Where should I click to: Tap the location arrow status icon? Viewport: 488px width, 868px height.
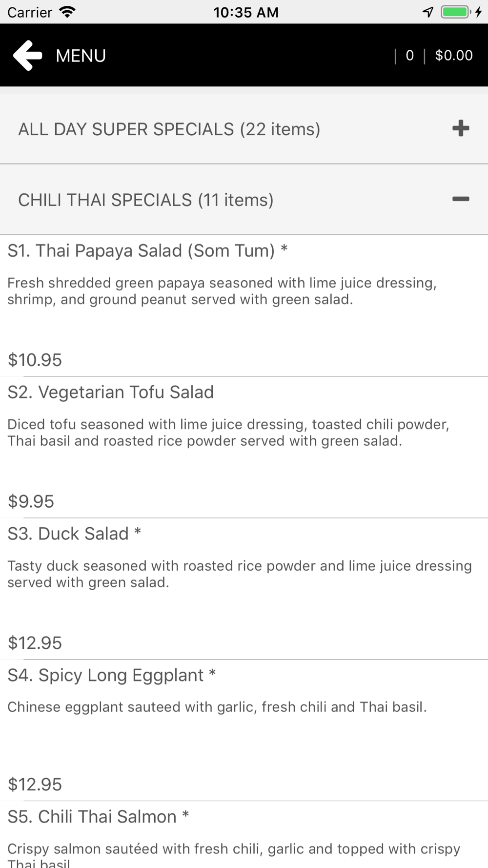coord(428,12)
